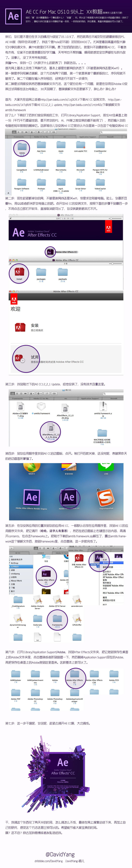
Task: Select the etc tab in AE CC window
Action: (x=66, y=398)
